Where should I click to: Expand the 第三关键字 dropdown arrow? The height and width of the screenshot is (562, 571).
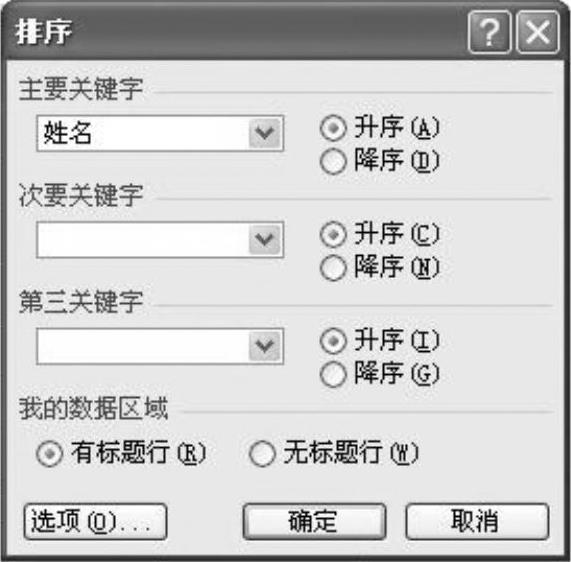[265, 346]
